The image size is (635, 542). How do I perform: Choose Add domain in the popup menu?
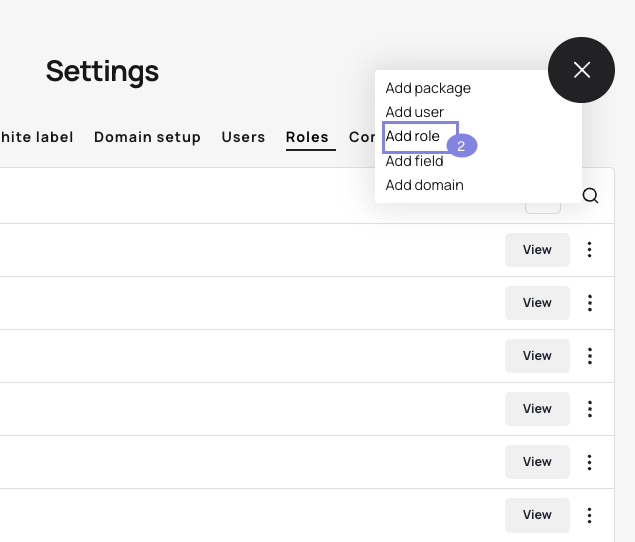[x=424, y=185]
